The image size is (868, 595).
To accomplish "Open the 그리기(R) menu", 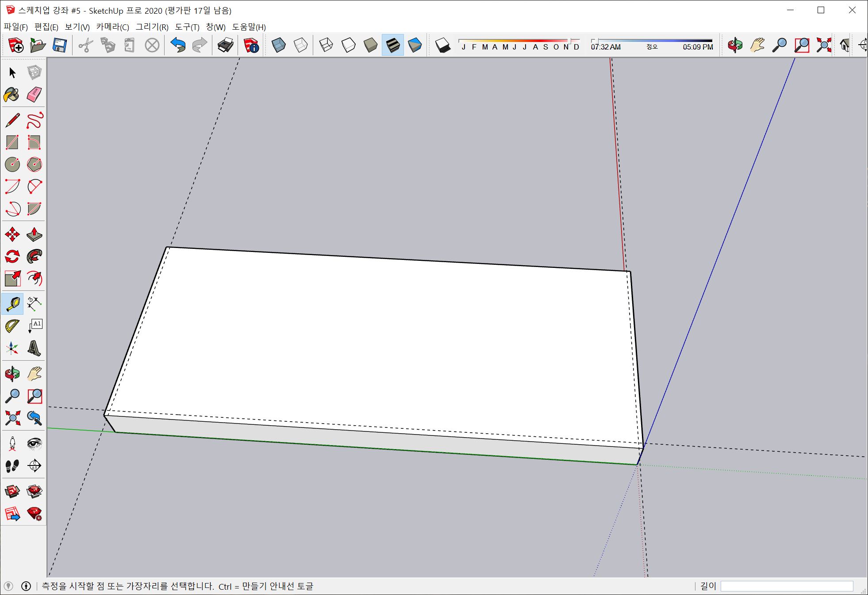I will [152, 27].
